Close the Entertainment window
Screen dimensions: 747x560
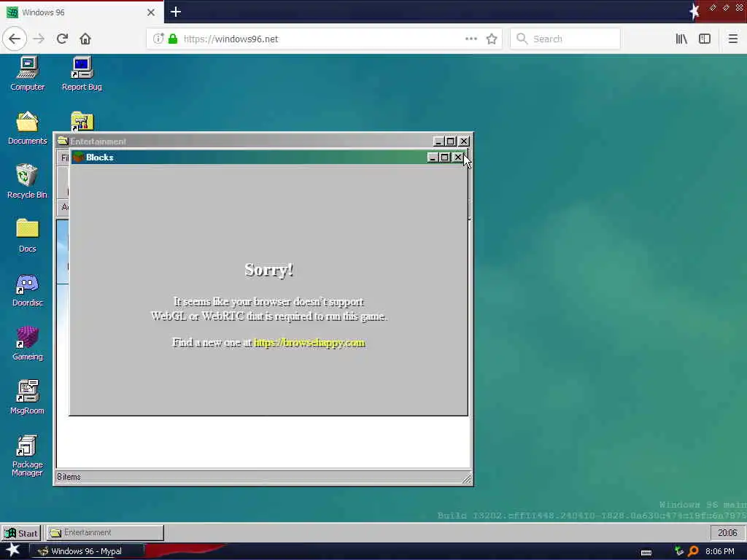tap(464, 141)
